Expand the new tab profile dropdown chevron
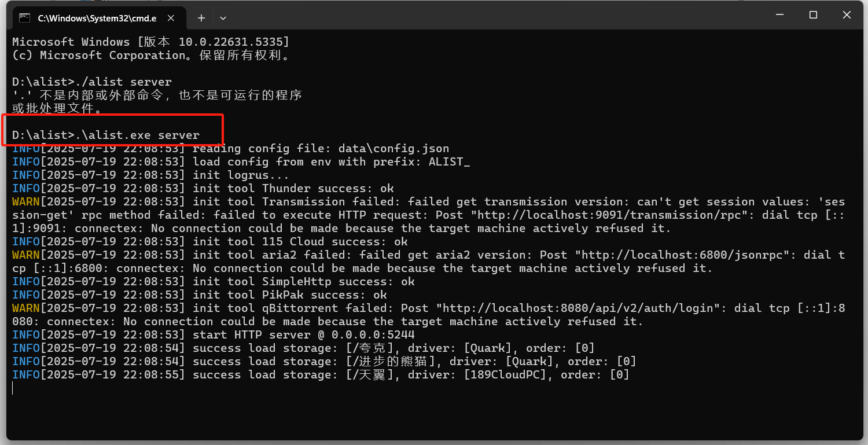 click(223, 18)
